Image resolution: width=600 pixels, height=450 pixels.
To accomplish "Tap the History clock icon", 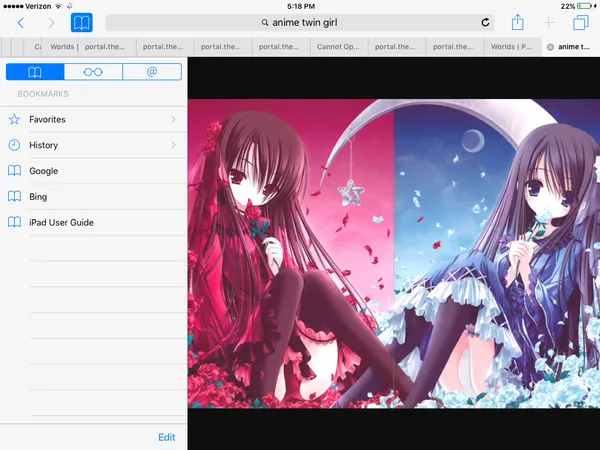I will (x=14, y=145).
